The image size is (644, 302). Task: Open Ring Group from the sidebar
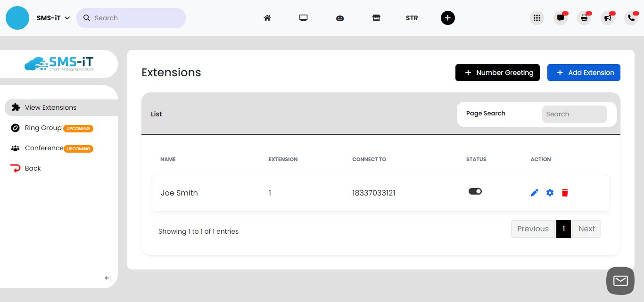(42, 128)
